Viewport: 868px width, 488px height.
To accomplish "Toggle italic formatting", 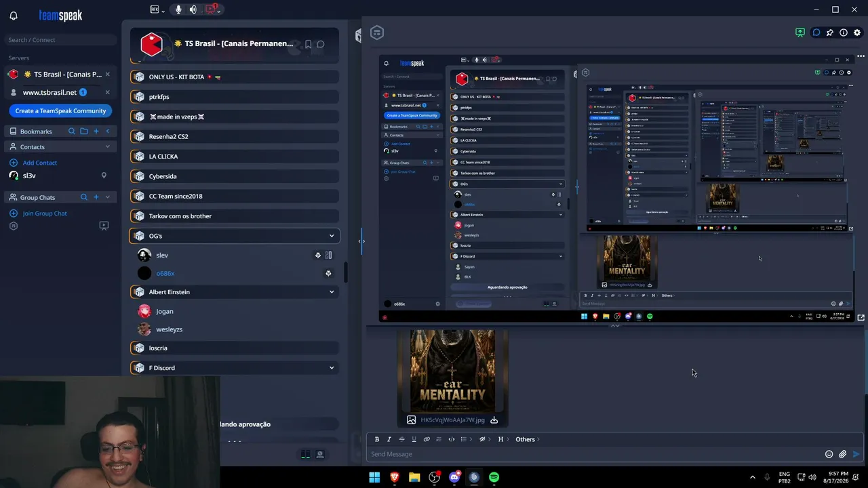I will (x=389, y=439).
